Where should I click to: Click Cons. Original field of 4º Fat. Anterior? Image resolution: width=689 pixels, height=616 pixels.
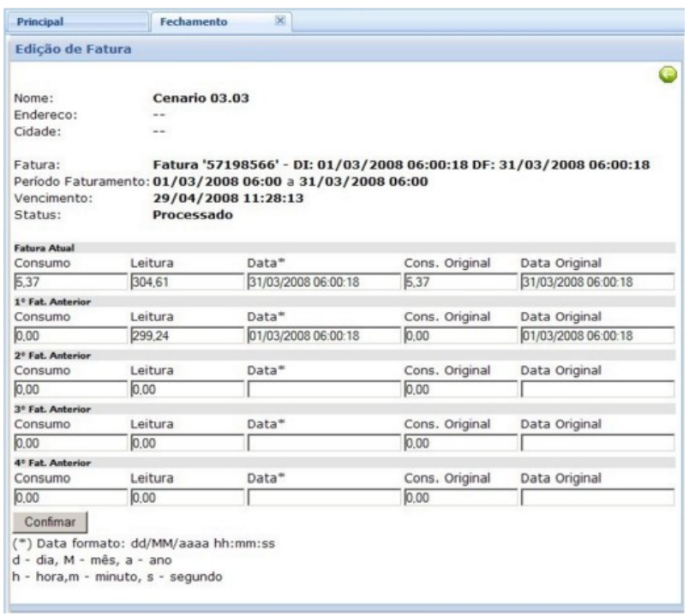(458, 496)
